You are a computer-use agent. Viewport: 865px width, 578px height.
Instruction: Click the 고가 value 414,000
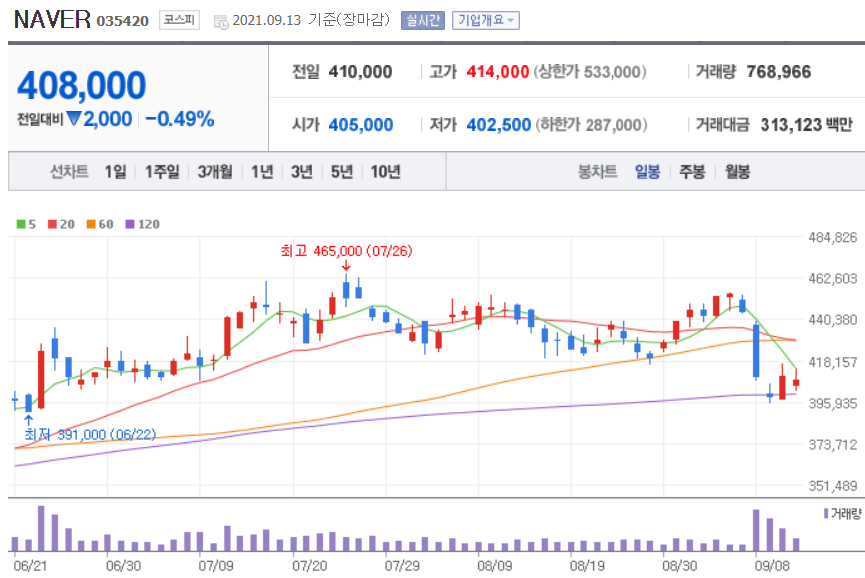click(x=498, y=72)
